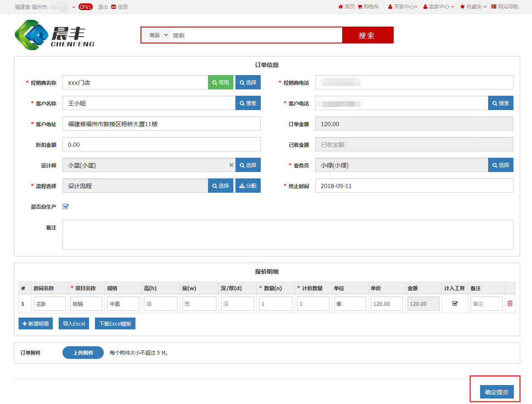Open the 收藏夹 menu

(x=473, y=7)
